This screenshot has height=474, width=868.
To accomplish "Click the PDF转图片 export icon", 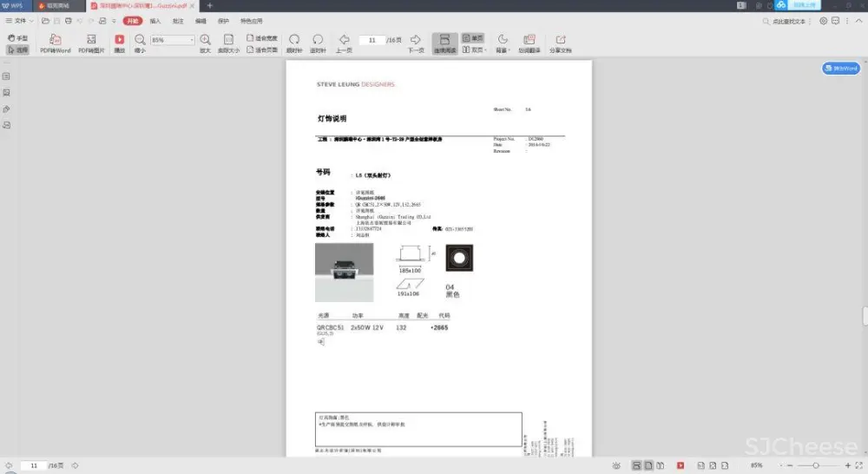I will [x=91, y=40].
